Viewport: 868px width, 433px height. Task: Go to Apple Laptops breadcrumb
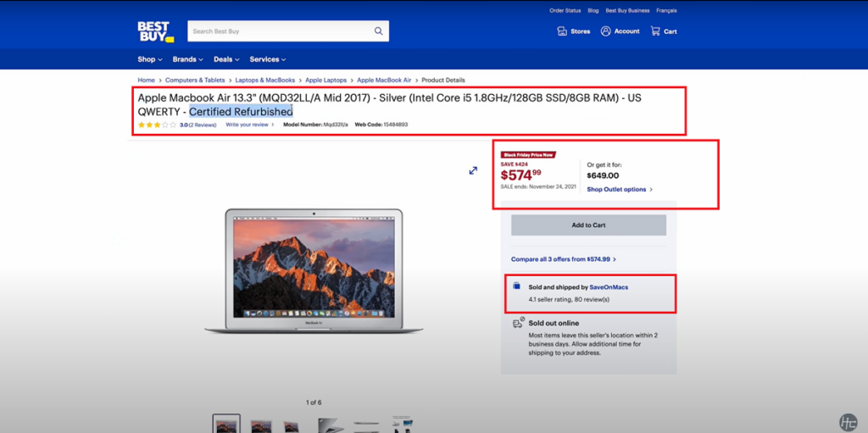pos(326,80)
